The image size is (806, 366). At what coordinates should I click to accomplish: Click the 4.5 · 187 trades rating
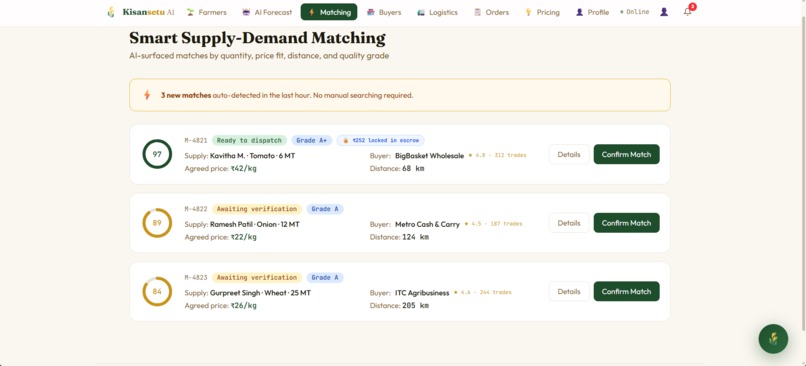[493, 224]
